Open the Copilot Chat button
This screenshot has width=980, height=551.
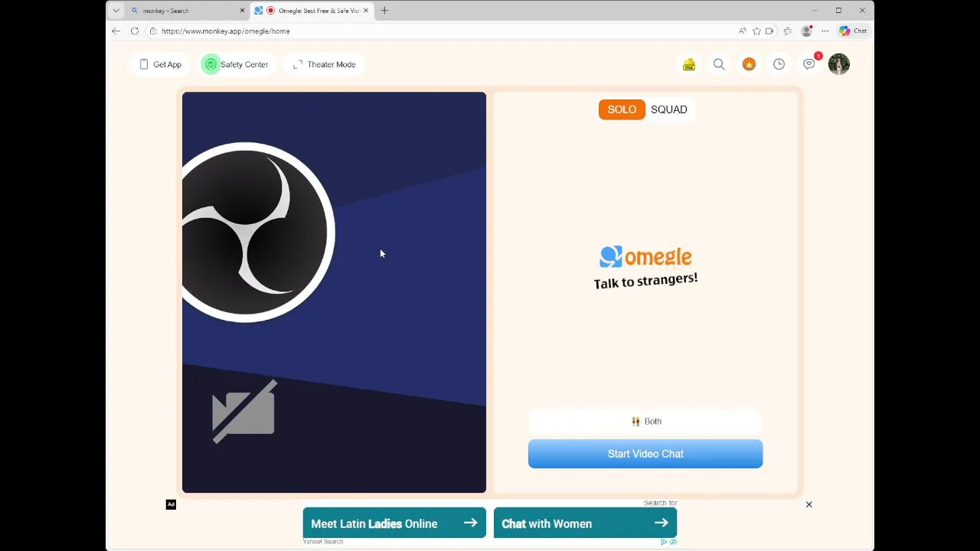(x=853, y=31)
